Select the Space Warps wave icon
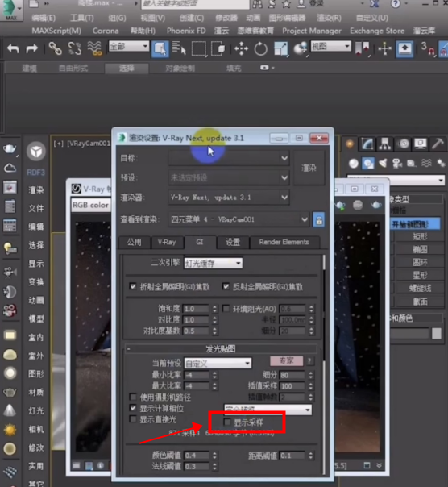The height and width of the screenshot is (487, 448). click(x=426, y=164)
